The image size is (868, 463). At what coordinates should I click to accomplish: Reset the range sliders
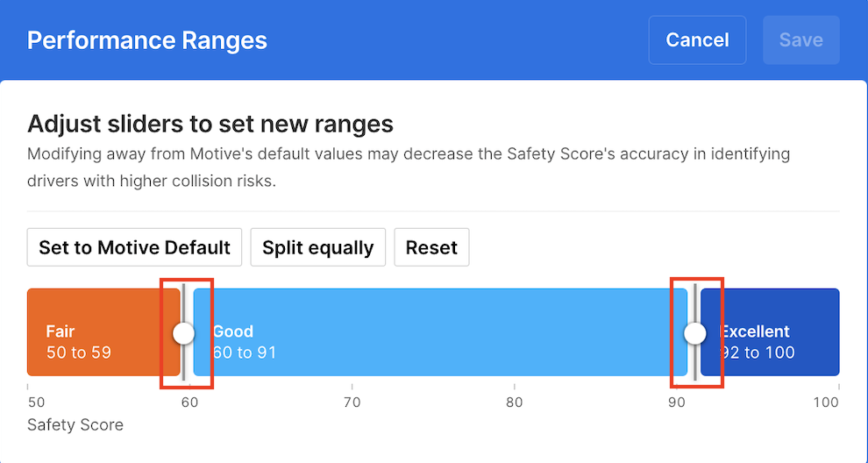click(431, 247)
